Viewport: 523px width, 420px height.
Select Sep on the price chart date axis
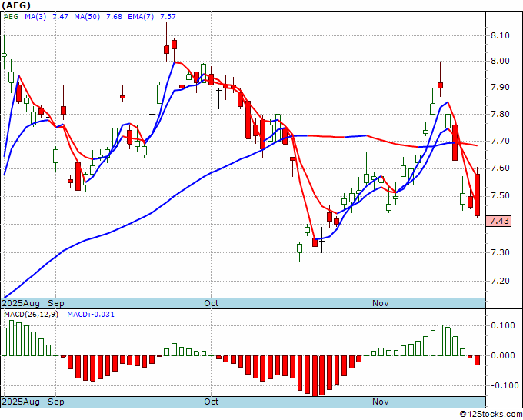55,303
